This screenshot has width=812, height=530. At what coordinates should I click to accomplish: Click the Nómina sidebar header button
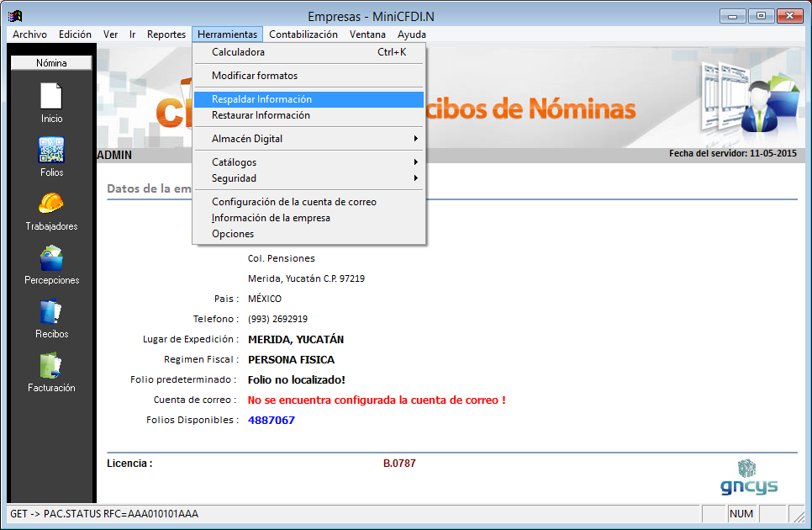tap(51, 63)
